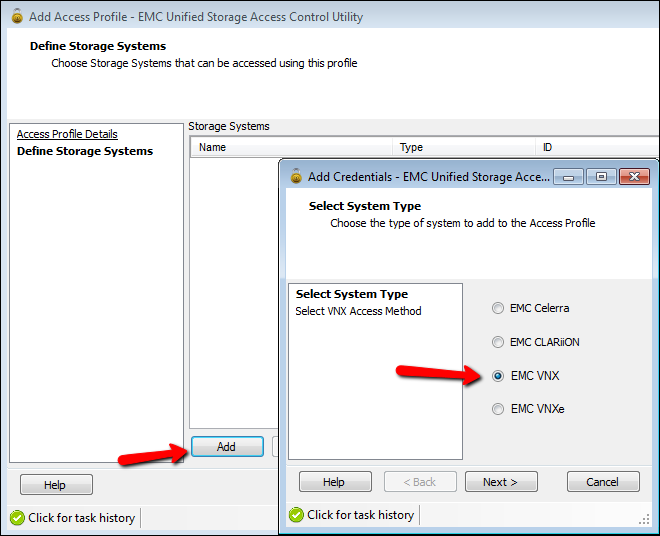Image resolution: width=660 pixels, height=536 pixels.
Task: Click Next in Add Credentials dialog
Action: point(501,482)
